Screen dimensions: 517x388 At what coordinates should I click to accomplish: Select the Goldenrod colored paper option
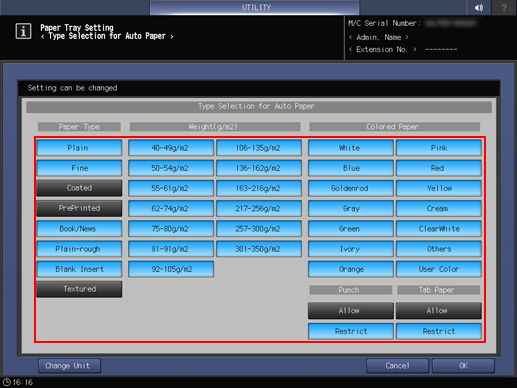coord(351,188)
